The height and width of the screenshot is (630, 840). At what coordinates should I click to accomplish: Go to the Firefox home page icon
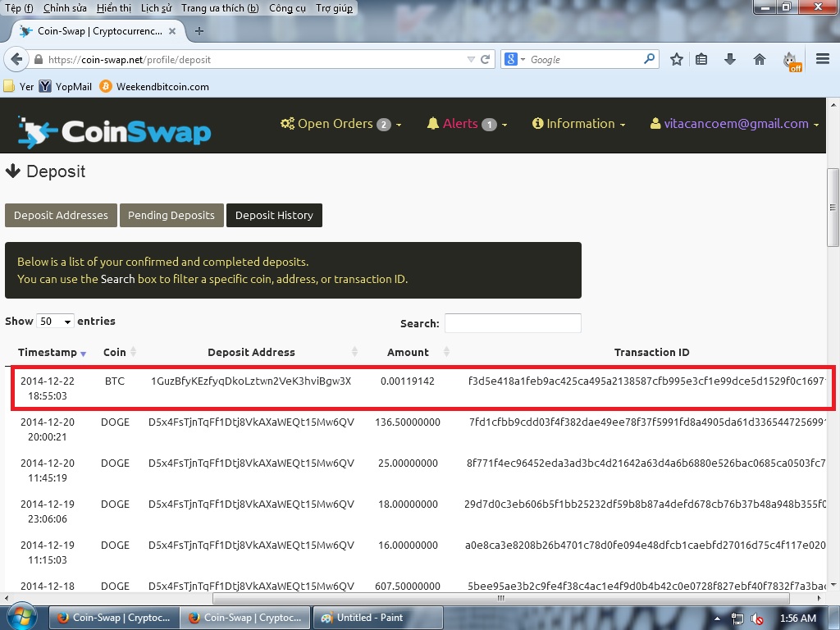pos(760,59)
